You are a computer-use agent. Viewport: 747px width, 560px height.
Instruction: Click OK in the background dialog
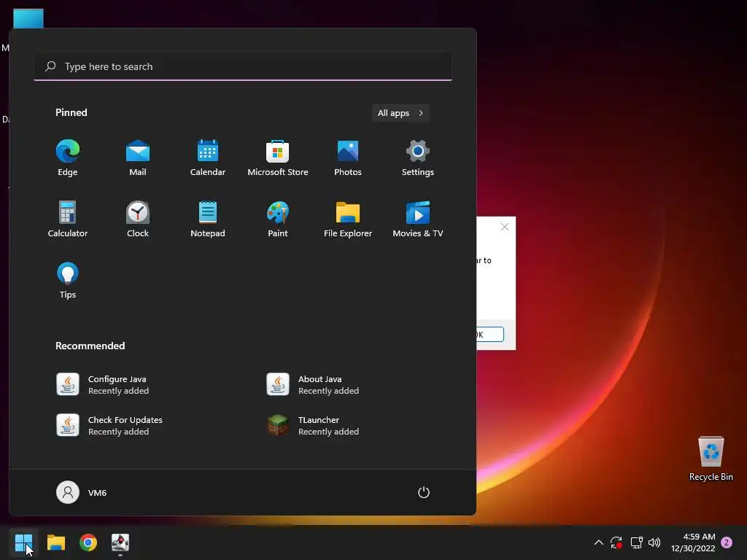tap(489, 334)
